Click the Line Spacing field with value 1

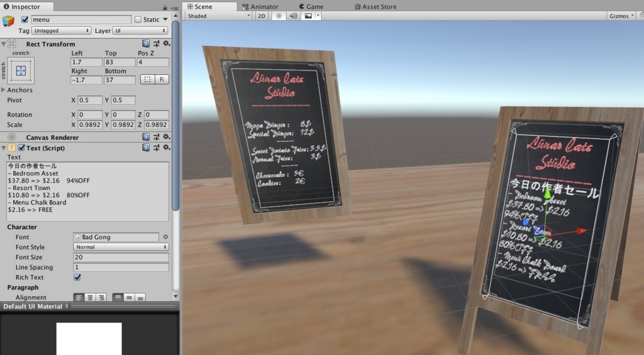coord(121,267)
